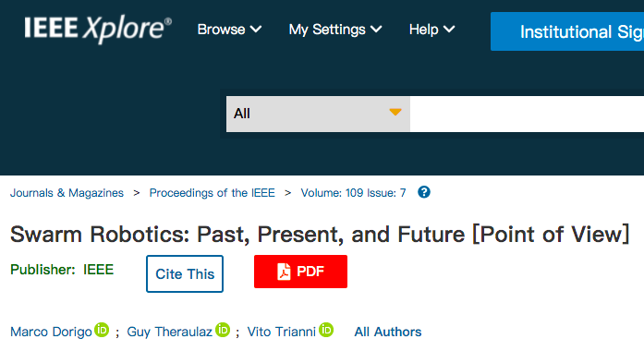Follow the Journals & Magazines breadcrumb link
The image size is (644, 351).
[x=67, y=193]
